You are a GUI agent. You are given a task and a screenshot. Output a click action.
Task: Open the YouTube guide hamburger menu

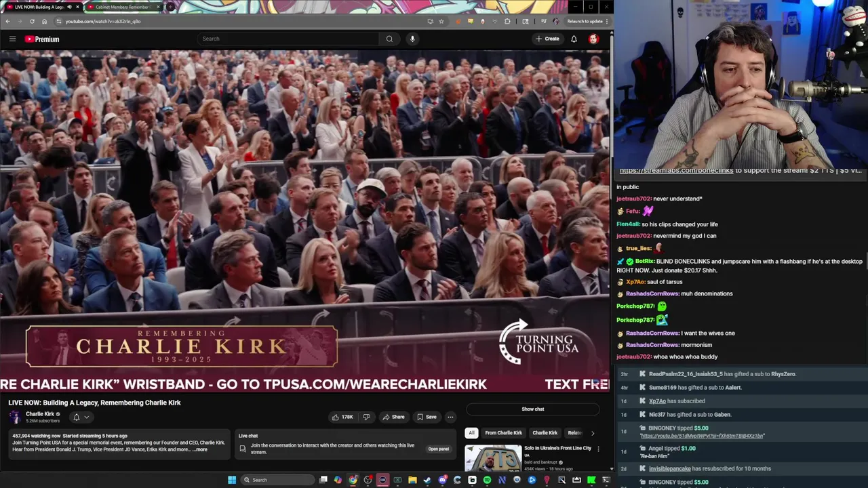[12, 39]
